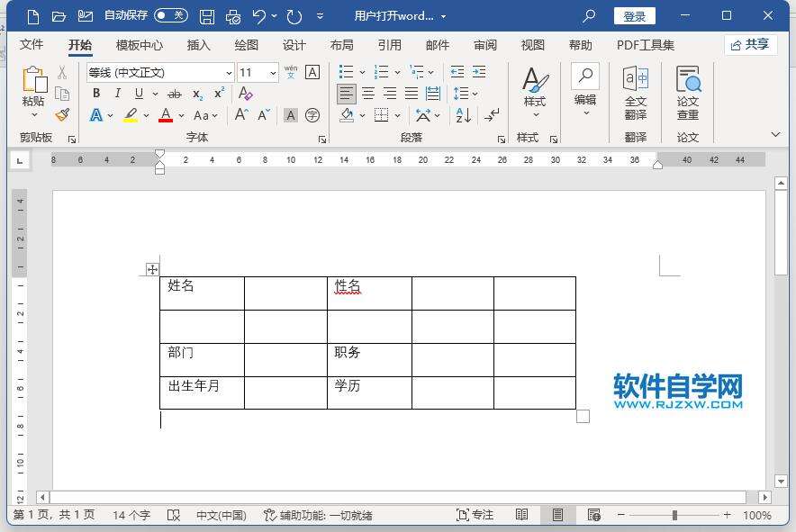Justify the paragraph text

(412, 94)
